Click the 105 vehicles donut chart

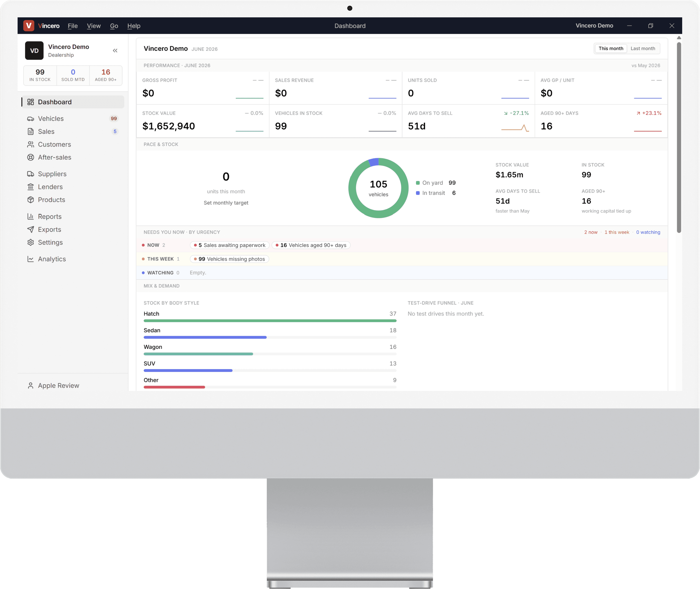tap(378, 188)
